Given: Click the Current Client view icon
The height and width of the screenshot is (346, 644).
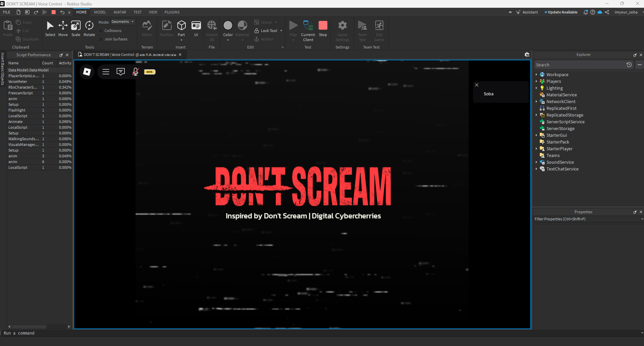Looking at the screenshot, I should pyautogui.click(x=308, y=26).
